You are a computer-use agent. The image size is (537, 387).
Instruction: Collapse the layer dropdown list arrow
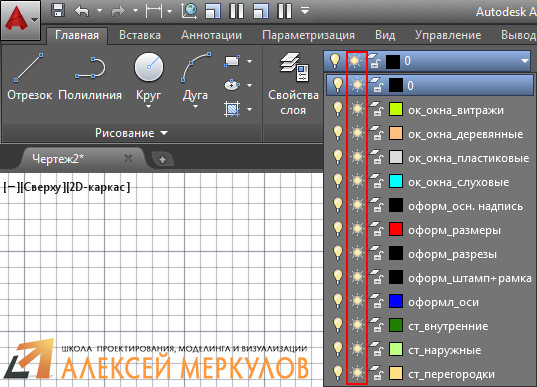[x=525, y=61]
